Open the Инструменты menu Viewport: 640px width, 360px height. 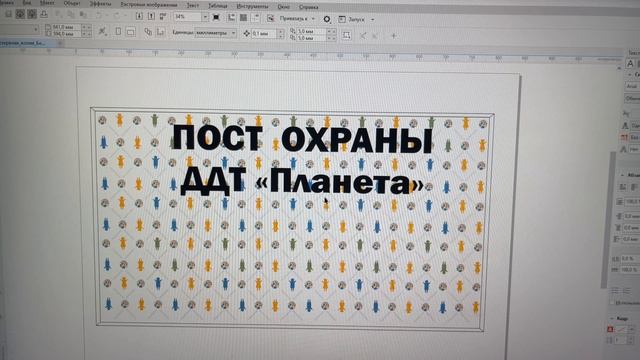pos(252,6)
